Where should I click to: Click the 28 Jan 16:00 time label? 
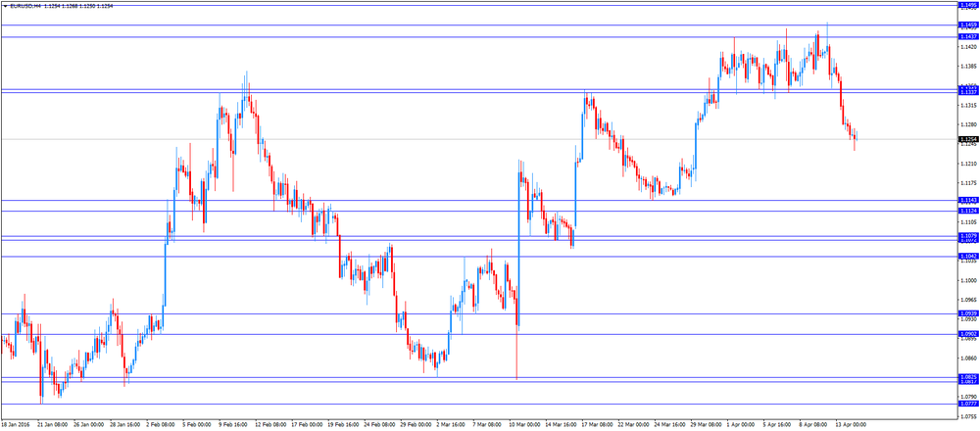point(124,425)
